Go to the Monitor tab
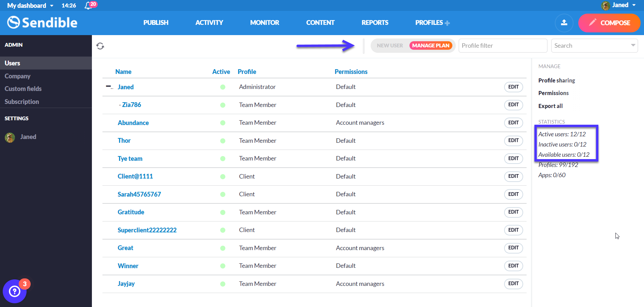 pyautogui.click(x=264, y=23)
